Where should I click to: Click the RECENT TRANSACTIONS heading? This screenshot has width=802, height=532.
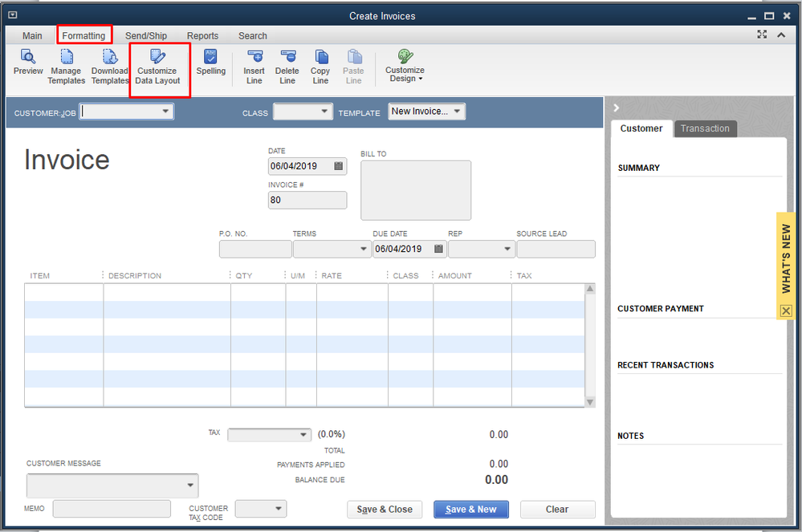(666, 365)
